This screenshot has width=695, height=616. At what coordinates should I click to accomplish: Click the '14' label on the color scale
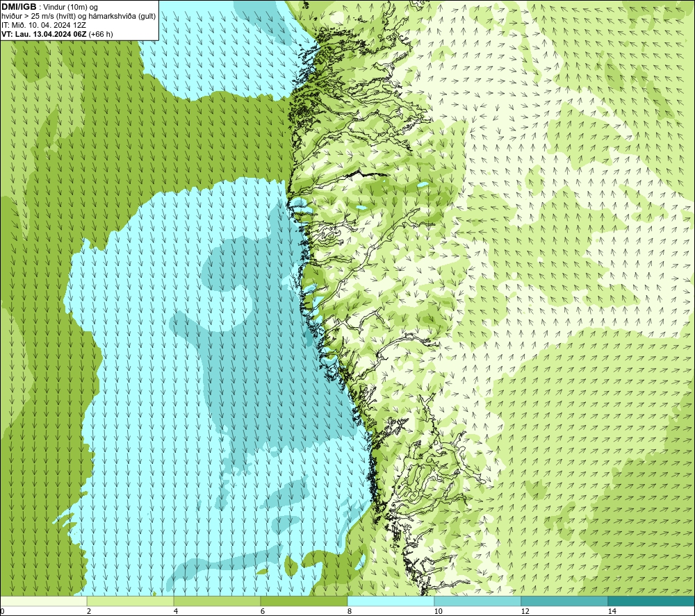[x=612, y=611]
